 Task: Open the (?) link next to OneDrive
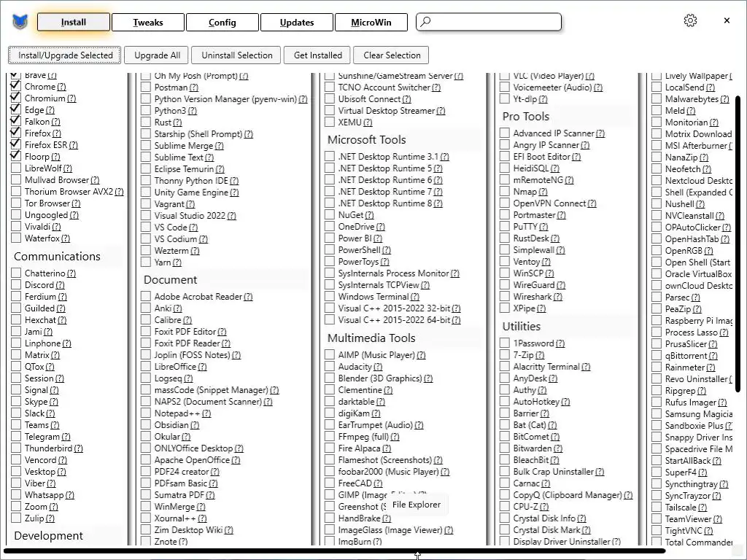[x=380, y=227]
